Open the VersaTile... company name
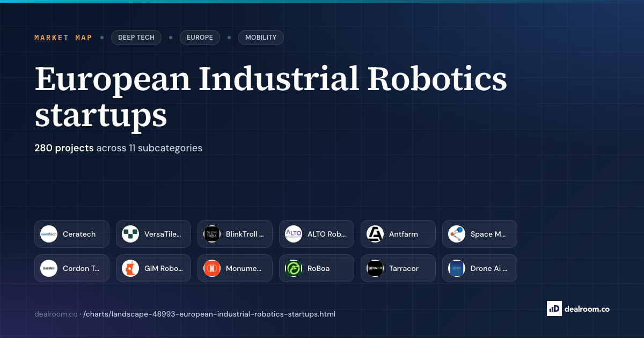 pyautogui.click(x=163, y=234)
